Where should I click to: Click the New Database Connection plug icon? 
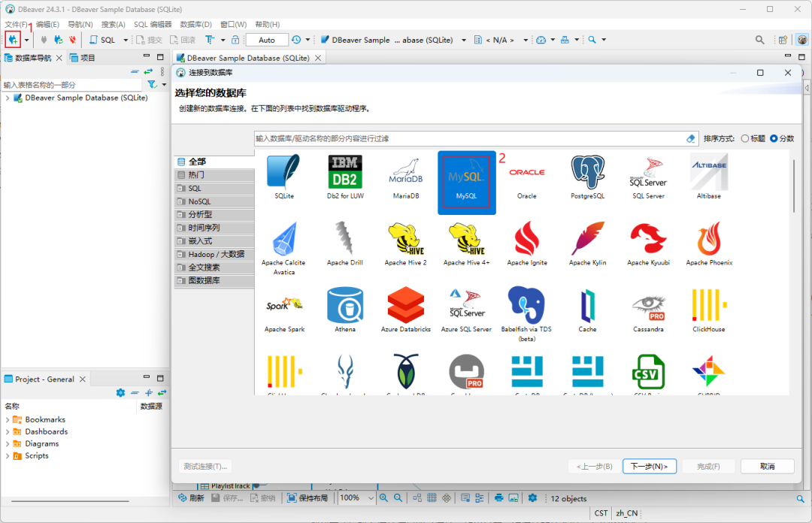pos(13,39)
